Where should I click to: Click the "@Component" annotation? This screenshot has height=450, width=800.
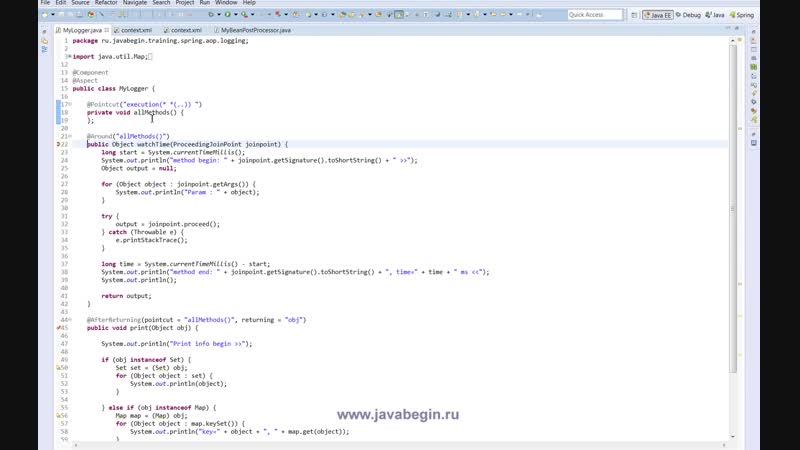(x=90, y=72)
